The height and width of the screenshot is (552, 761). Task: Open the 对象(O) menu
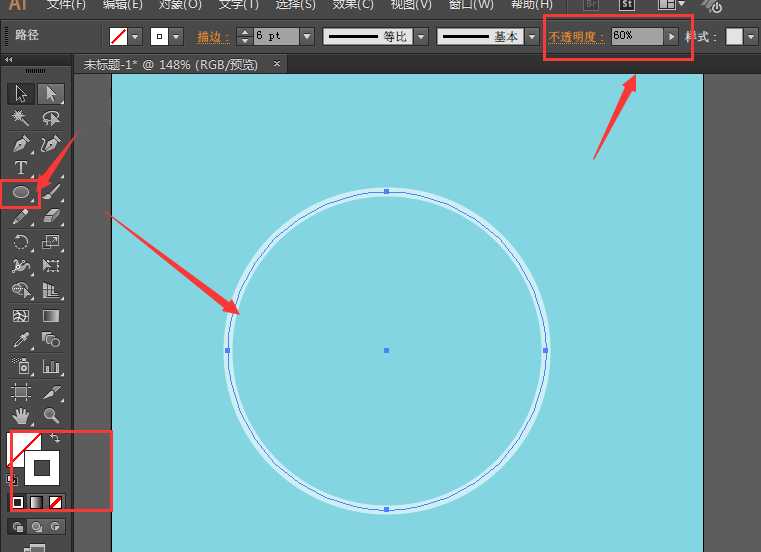coord(180,5)
